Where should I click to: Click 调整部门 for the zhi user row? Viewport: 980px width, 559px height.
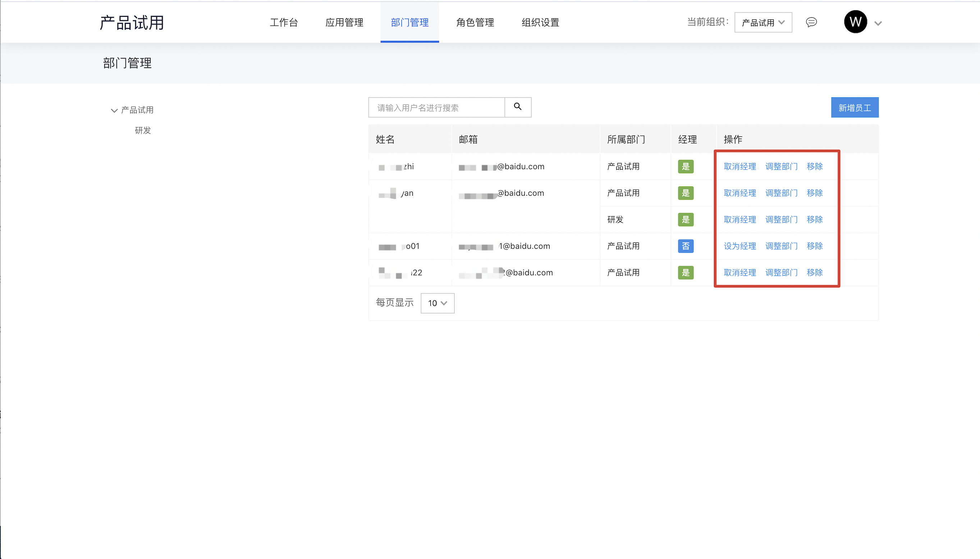click(781, 167)
